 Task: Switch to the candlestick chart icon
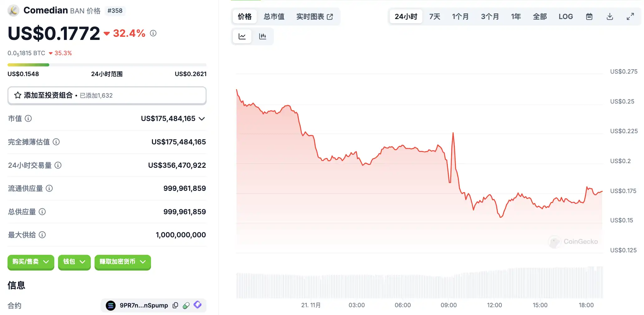pyautogui.click(x=263, y=36)
